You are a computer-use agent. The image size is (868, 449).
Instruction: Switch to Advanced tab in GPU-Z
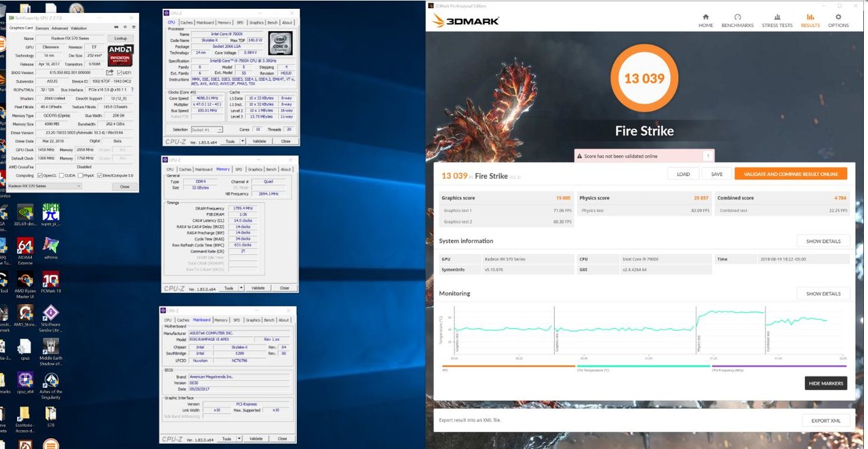(x=60, y=28)
